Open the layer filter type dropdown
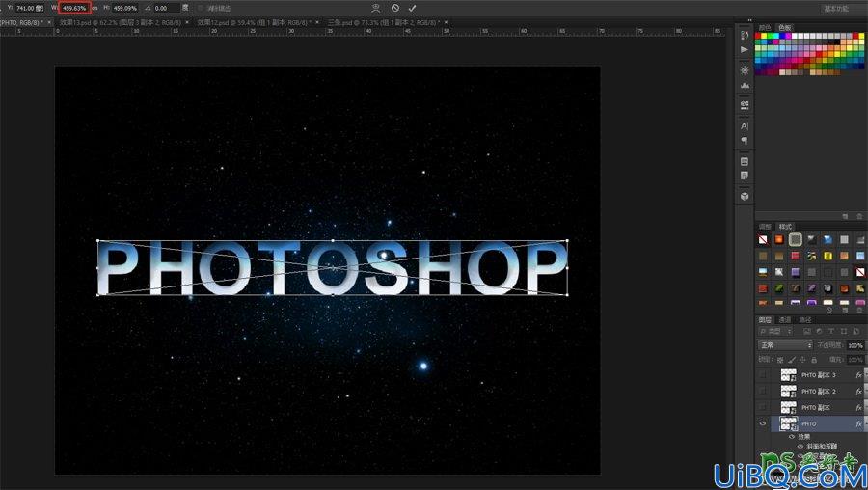This screenshot has width=868, height=490. click(776, 331)
